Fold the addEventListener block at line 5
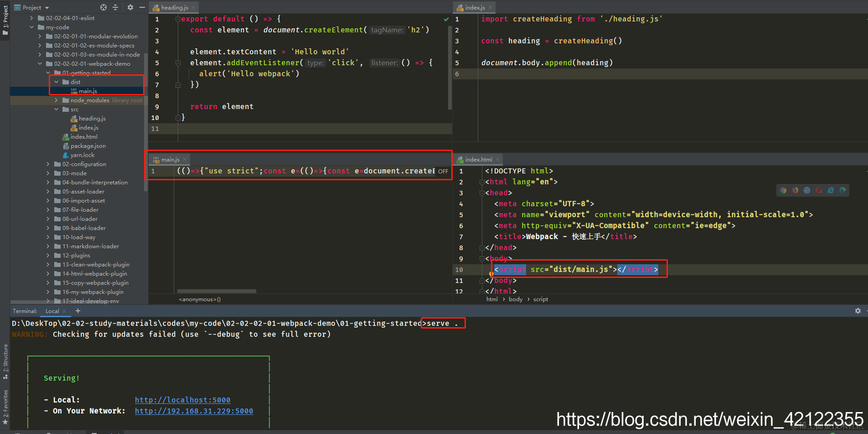Screen dimensions: 868x434 [178, 63]
